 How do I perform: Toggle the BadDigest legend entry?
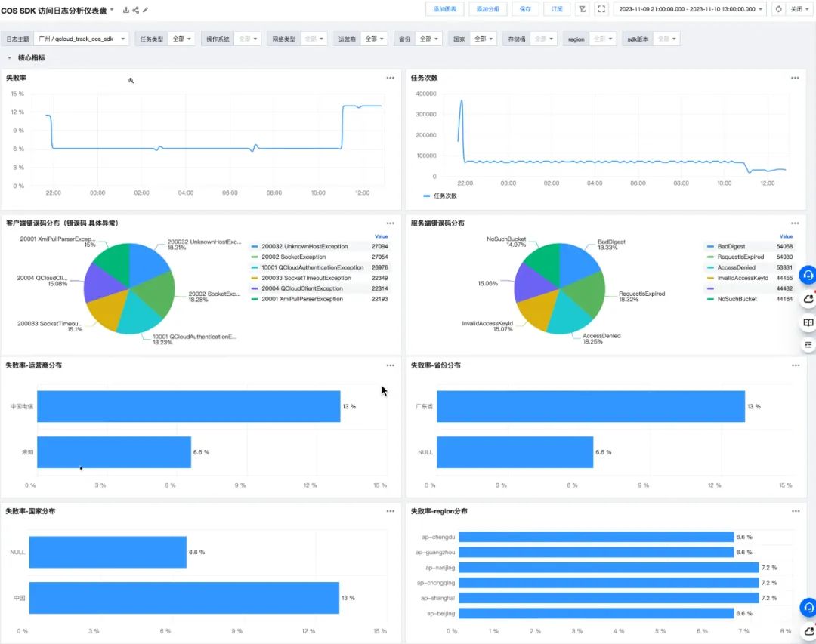click(726, 247)
